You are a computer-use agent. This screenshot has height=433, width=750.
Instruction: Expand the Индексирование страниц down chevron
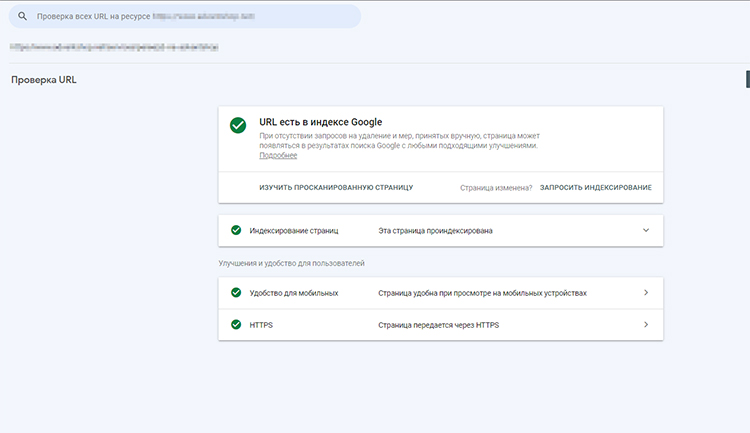tap(646, 230)
